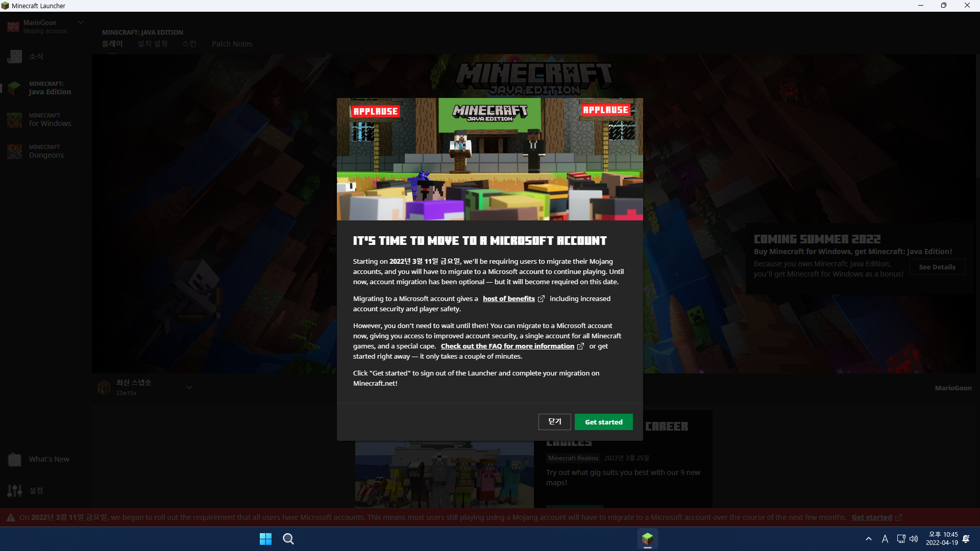Open settings (설정) sliders icon
Viewport: 980px width, 551px height.
click(x=15, y=491)
